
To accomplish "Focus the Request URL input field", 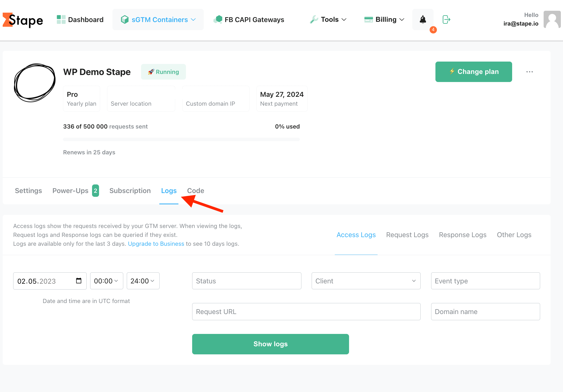I will pos(306,311).
